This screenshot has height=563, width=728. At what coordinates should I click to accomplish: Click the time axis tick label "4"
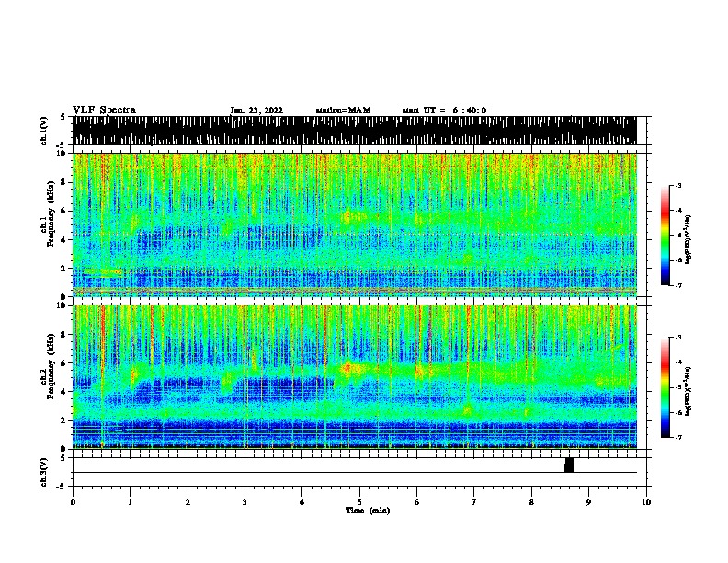[302, 502]
